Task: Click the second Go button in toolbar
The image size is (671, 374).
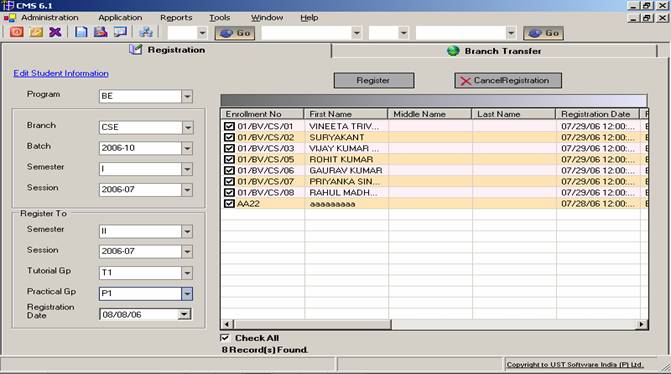Action: click(x=543, y=33)
